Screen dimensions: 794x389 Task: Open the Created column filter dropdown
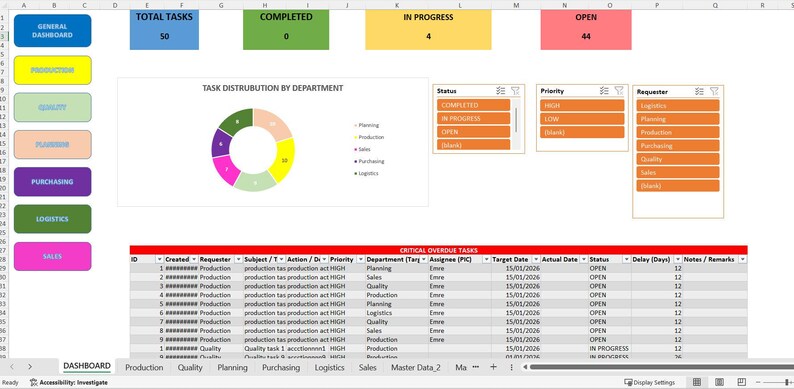[194, 259]
